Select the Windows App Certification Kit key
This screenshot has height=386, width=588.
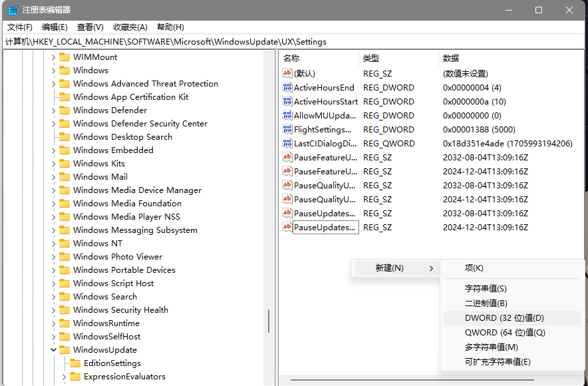pyautogui.click(x=130, y=97)
